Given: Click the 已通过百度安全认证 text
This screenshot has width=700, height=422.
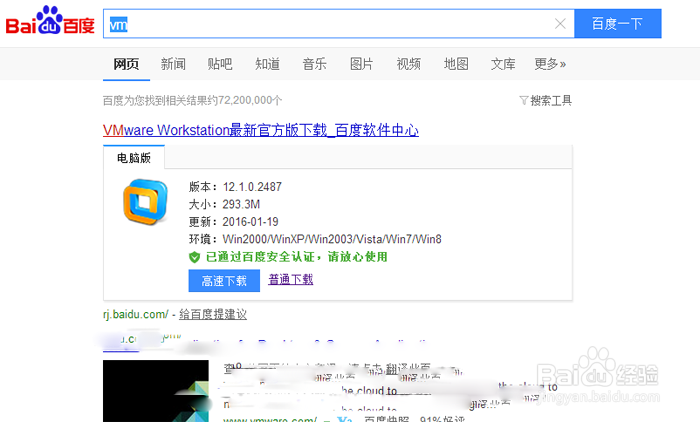Looking at the screenshot, I should 296,257.
